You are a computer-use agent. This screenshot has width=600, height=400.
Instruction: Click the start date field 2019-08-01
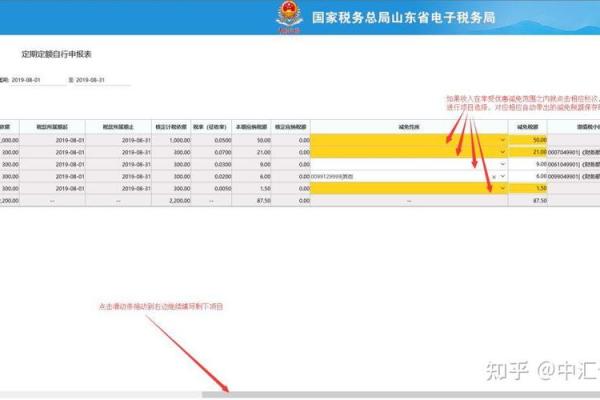click(38, 80)
